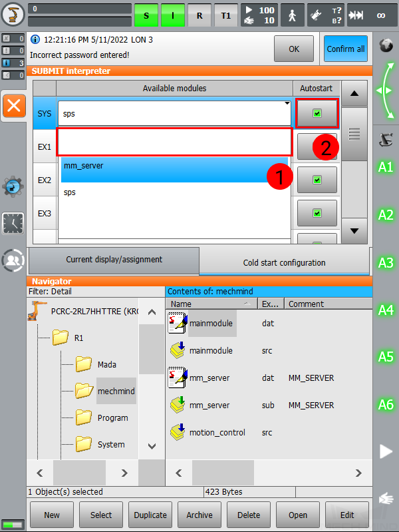Viewport: 399px width, 532px height.
Task: Open the KUKA robot main menu icon
Action: click(13, 15)
